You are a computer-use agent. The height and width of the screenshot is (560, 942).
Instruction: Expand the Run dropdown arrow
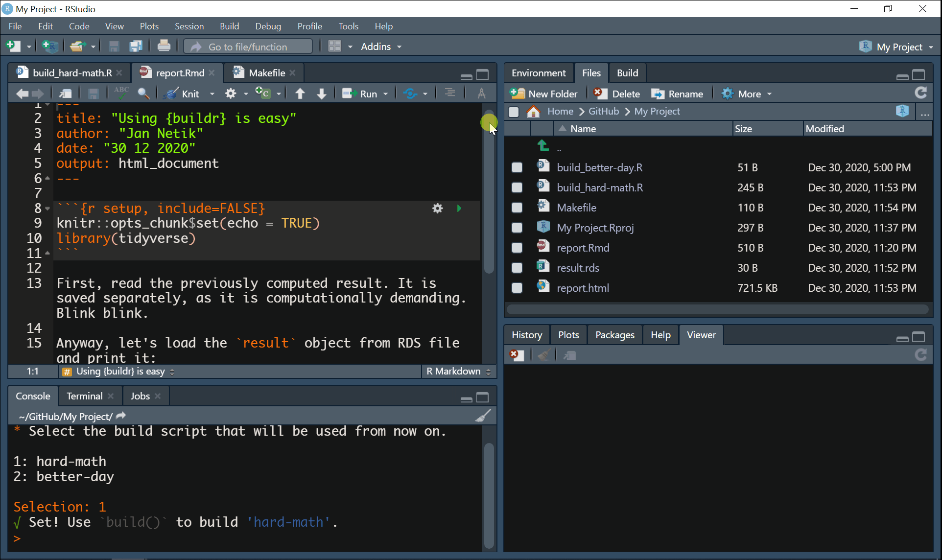pyautogui.click(x=386, y=94)
